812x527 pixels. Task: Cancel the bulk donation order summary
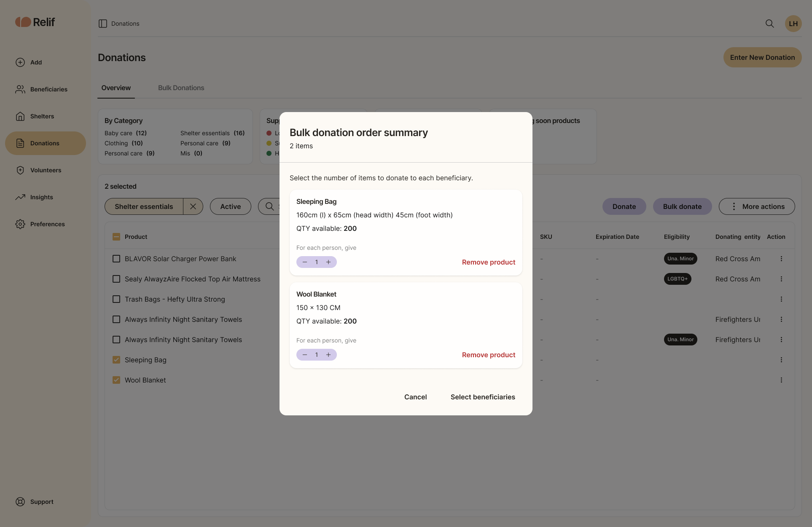[x=415, y=397]
